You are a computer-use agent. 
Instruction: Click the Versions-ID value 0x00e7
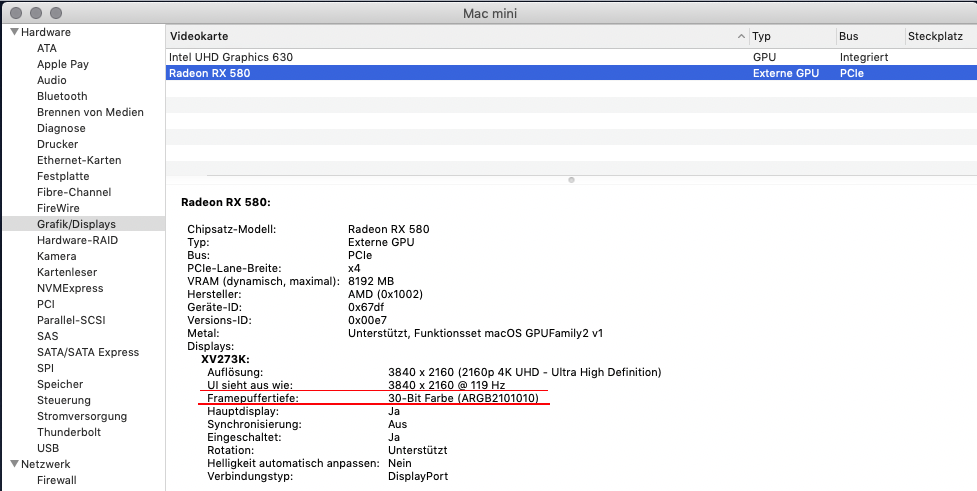369,320
